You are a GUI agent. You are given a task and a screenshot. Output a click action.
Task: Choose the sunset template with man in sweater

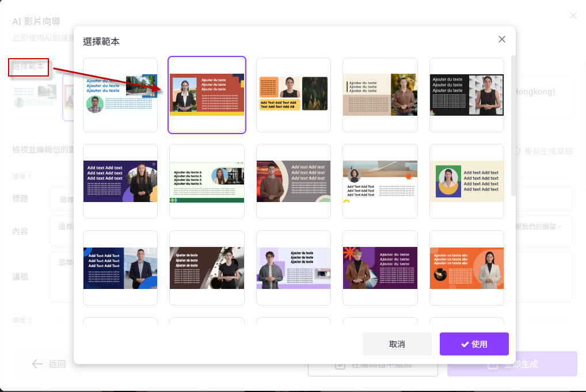coord(294,181)
